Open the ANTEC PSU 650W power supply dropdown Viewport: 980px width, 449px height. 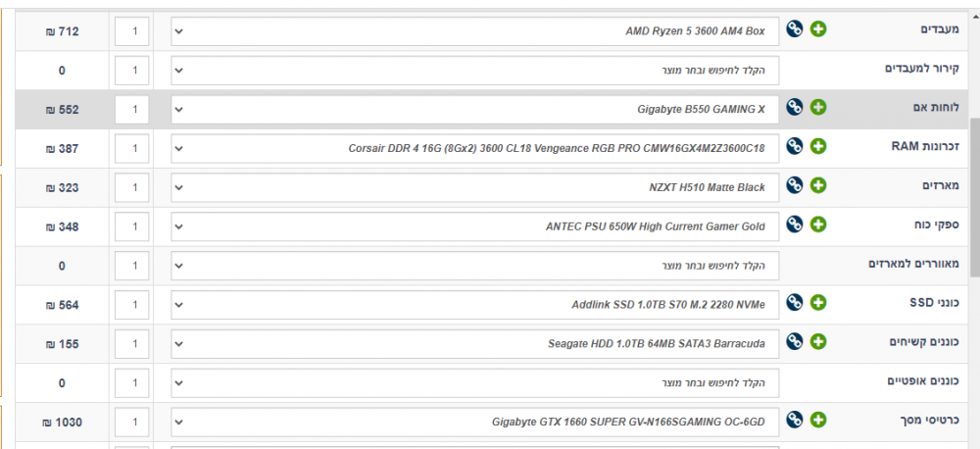pyautogui.click(x=475, y=226)
